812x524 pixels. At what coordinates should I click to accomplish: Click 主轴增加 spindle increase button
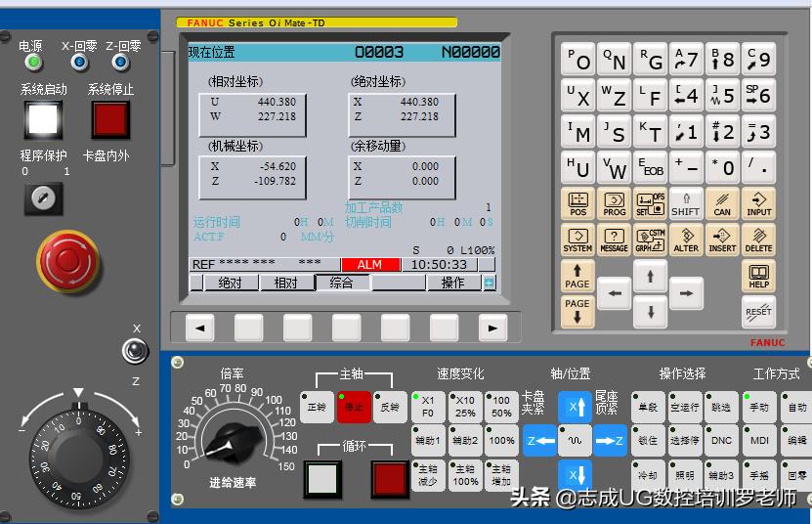click(x=501, y=474)
